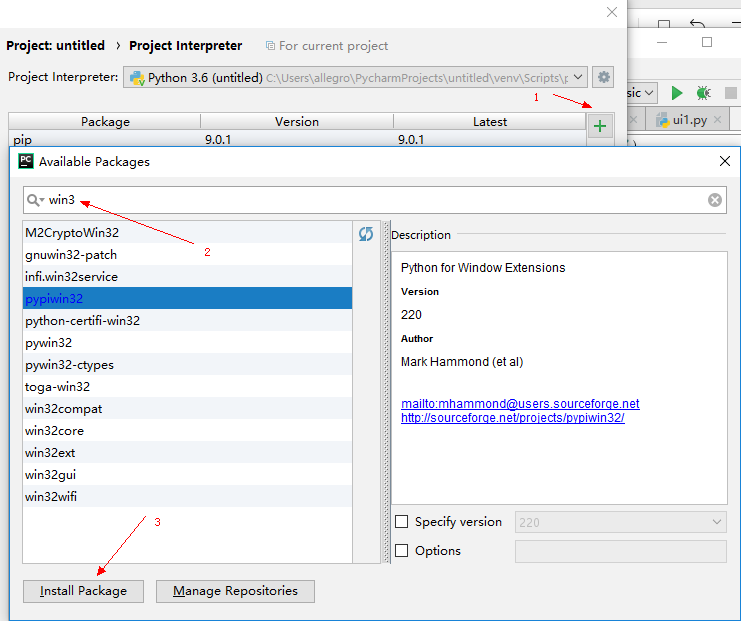
Task: Open the mailto mhammond email link
Action: (x=520, y=404)
